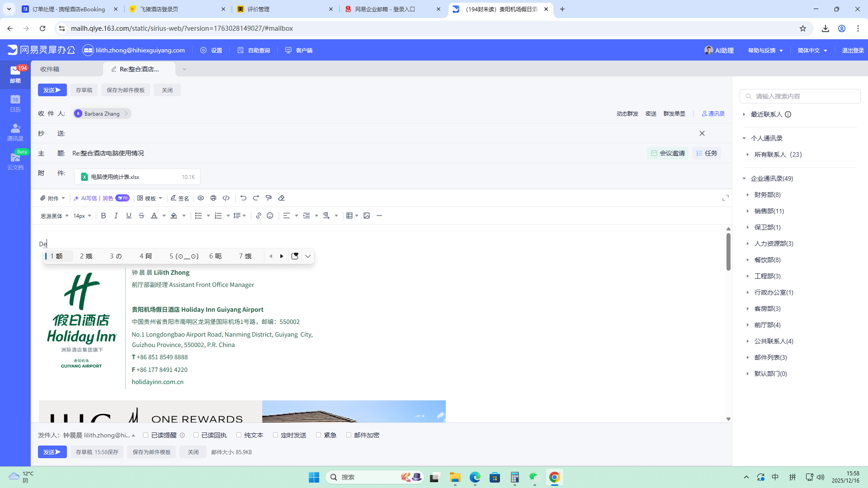Viewport: 868px width, 488px height.
Task: Click the font color swatch icon
Action: [x=154, y=216]
